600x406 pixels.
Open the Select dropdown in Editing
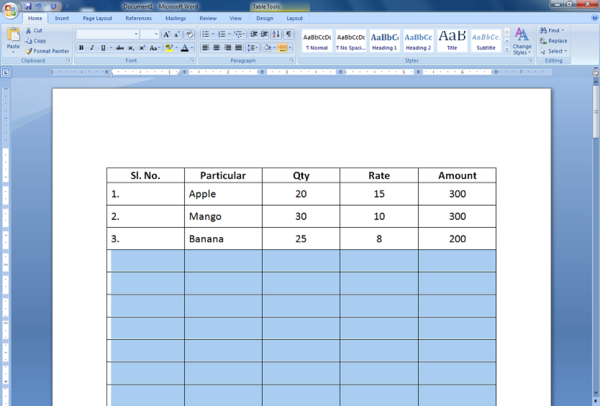point(554,51)
